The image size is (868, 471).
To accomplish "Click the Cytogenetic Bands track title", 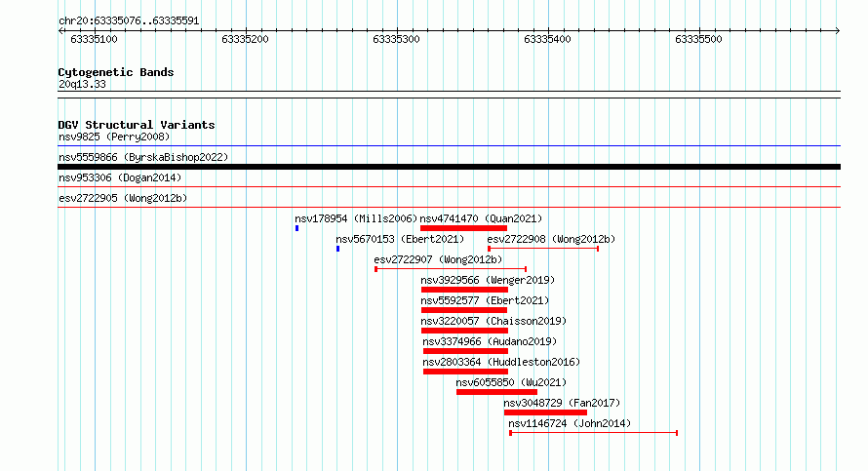I will point(116,72).
